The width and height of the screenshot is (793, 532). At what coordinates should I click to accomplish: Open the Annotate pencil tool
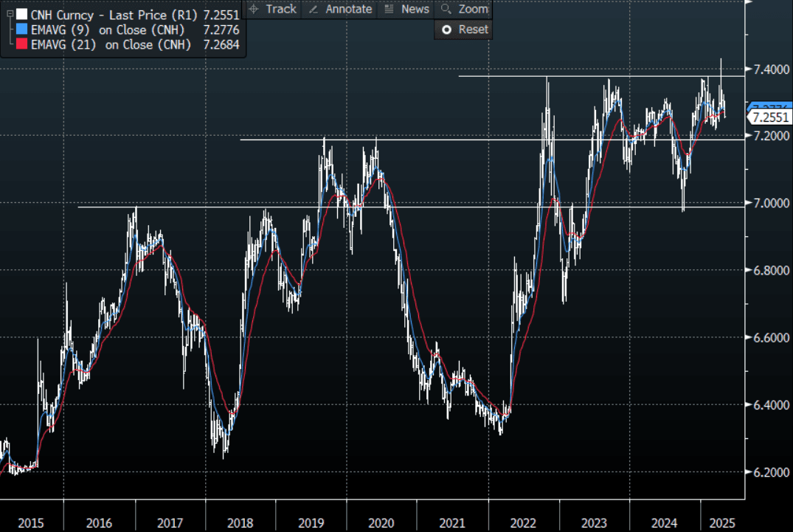pos(340,9)
